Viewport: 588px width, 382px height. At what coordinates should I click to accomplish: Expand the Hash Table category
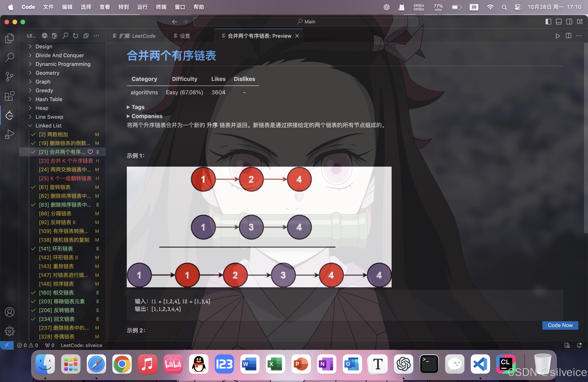[x=30, y=99]
